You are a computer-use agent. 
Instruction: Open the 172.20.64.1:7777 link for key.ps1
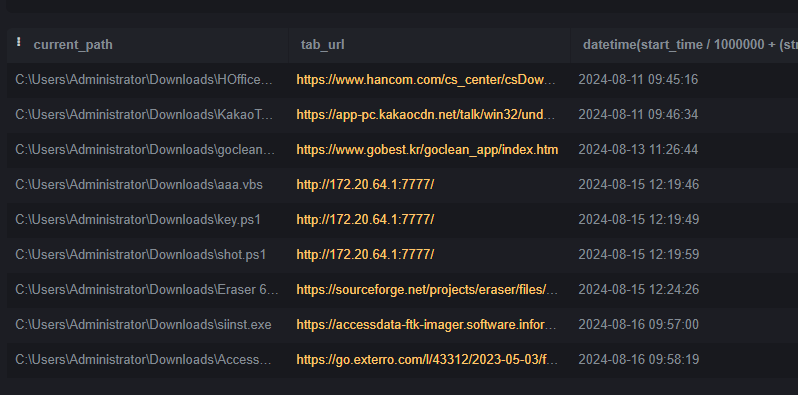365,220
